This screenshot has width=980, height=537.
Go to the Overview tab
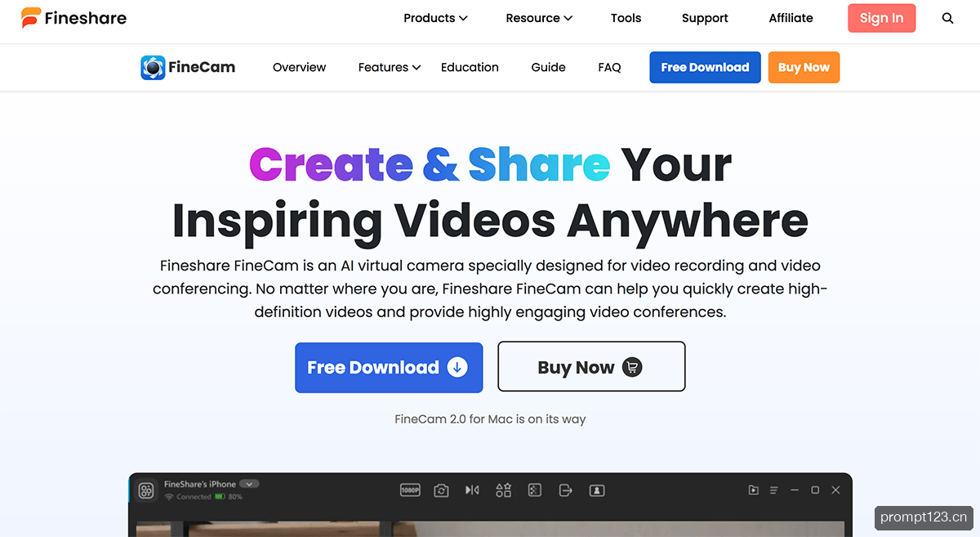(x=299, y=68)
